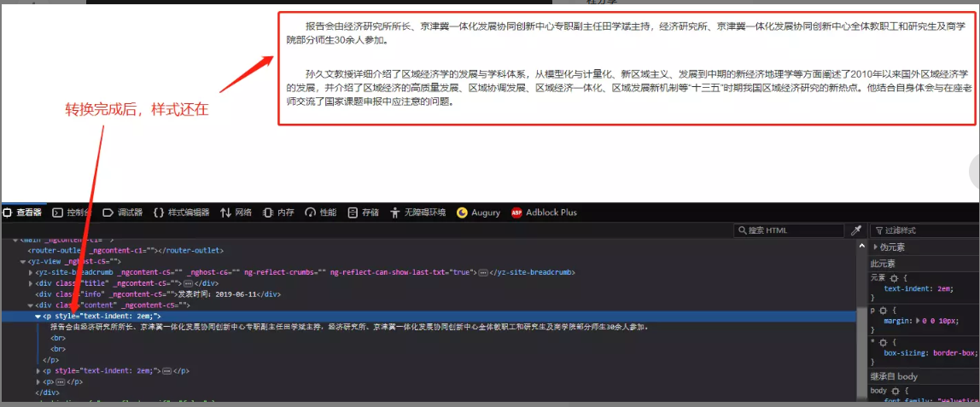Collapse the div class content node
The width and height of the screenshot is (980, 407).
(31, 305)
